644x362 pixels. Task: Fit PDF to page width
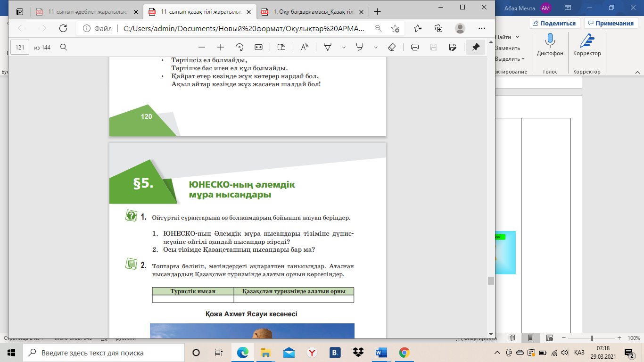coord(258,47)
